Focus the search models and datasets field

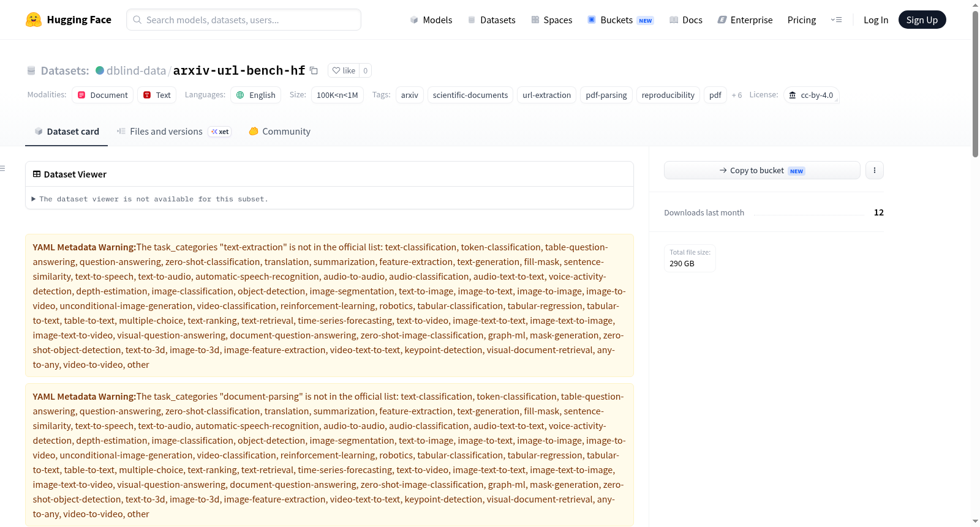pyautogui.click(x=244, y=20)
